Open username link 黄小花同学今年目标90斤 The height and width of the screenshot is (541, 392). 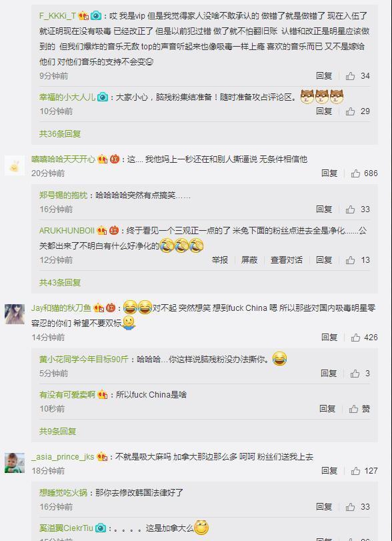84,359
